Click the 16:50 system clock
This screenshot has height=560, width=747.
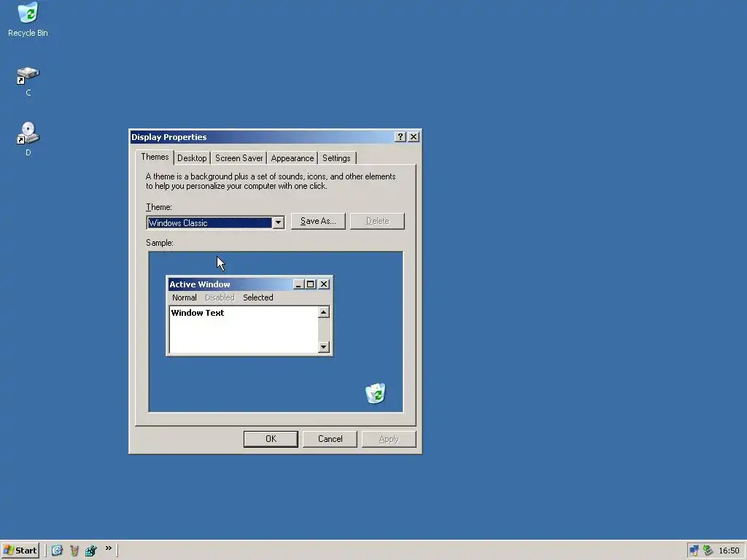(x=729, y=551)
